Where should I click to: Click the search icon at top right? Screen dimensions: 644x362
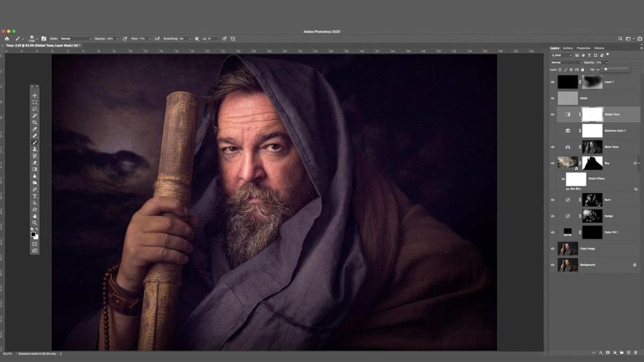tap(620, 39)
